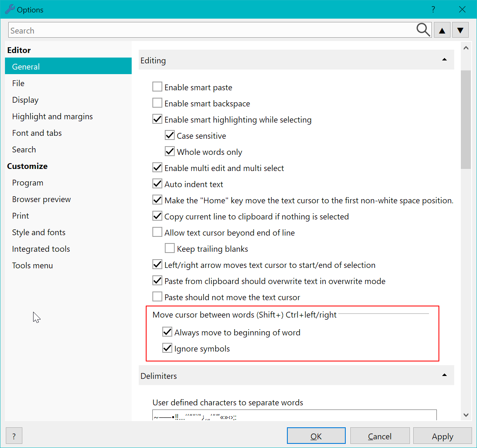Focus the options Search field
The width and height of the screenshot is (477, 448).
211,31
